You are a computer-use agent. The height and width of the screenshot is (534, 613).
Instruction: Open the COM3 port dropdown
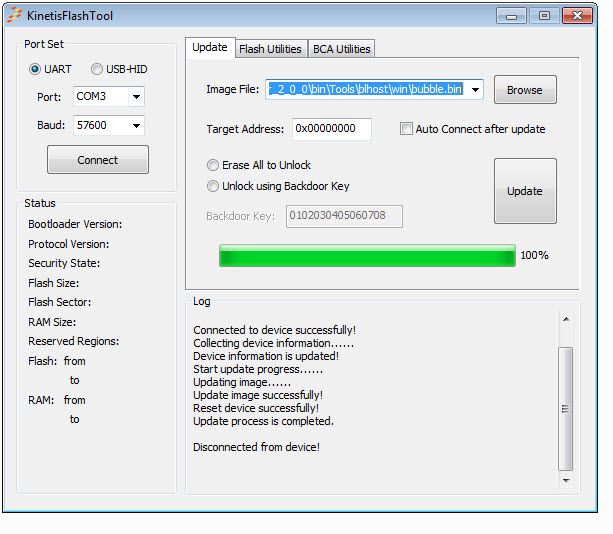click(x=136, y=97)
